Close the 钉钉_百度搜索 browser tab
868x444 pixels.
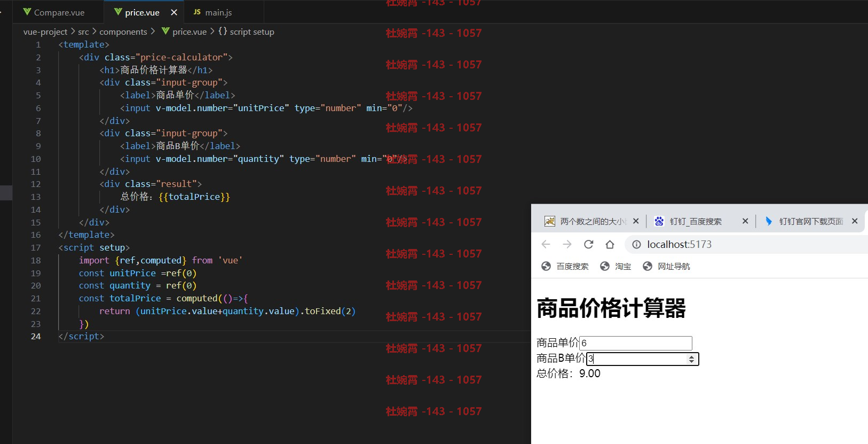click(x=745, y=221)
